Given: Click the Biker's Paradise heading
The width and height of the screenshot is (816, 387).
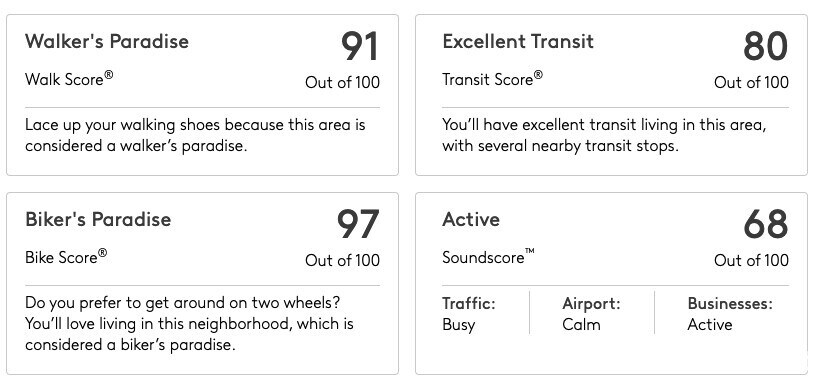Looking at the screenshot, I should [x=98, y=219].
